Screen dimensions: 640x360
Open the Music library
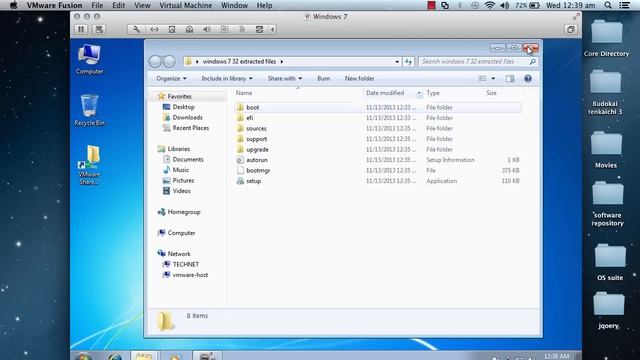(x=180, y=170)
